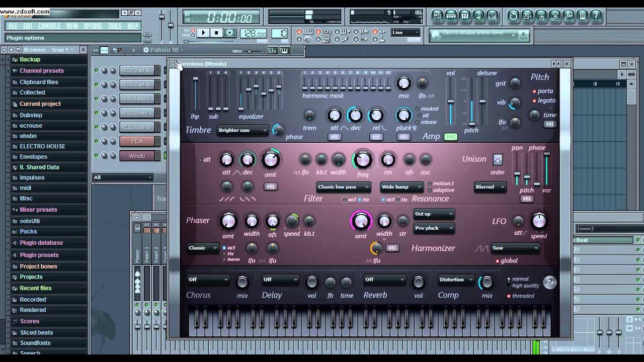This screenshot has height=362, width=644.
Task: Select the Woodu channel button
Action: point(137,156)
